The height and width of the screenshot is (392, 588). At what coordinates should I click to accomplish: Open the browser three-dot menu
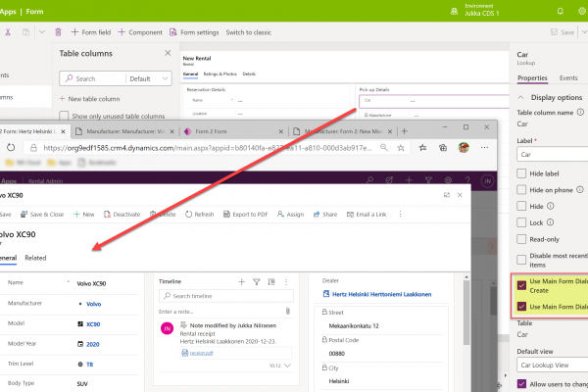pos(484,147)
